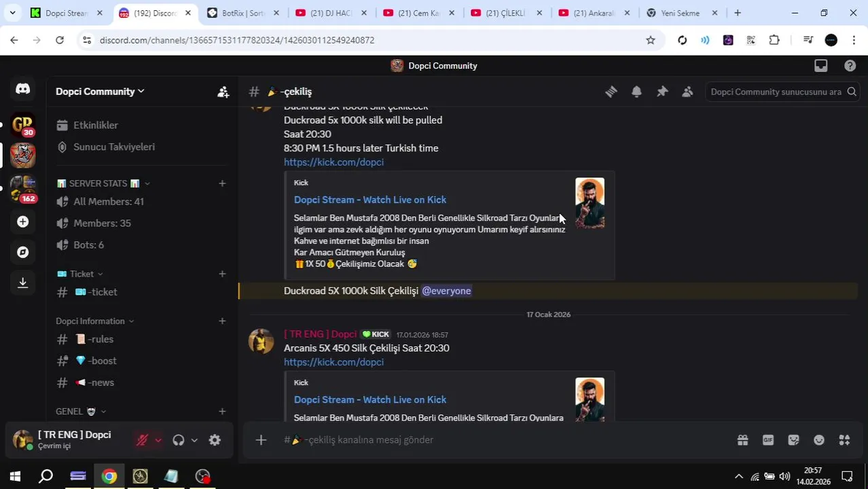Bookmark this page with star icon
Image resolution: width=868 pixels, height=489 pixels.
pyautogui.click(x=651, y=40)
